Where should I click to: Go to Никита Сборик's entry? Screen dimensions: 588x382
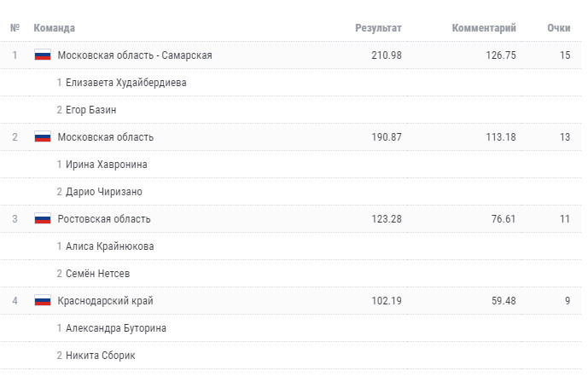[x=100, y=356]
